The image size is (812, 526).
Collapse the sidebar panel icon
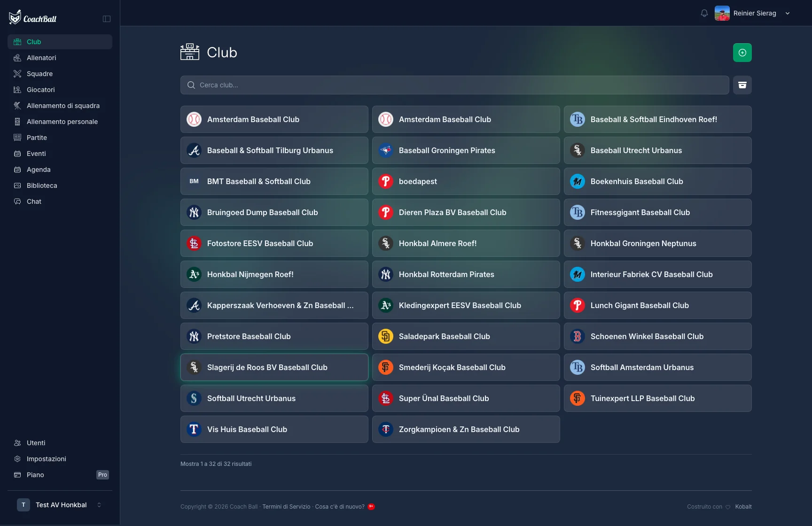(x=107, y=19)
